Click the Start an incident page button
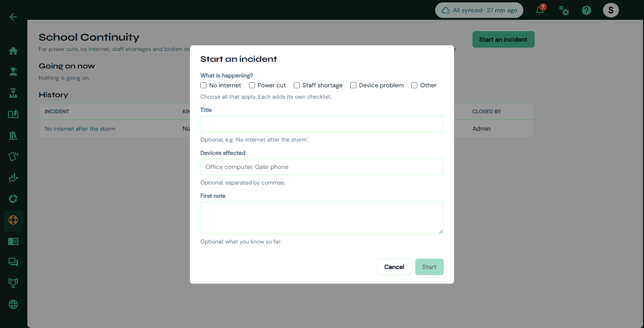 tap(504, 40)
